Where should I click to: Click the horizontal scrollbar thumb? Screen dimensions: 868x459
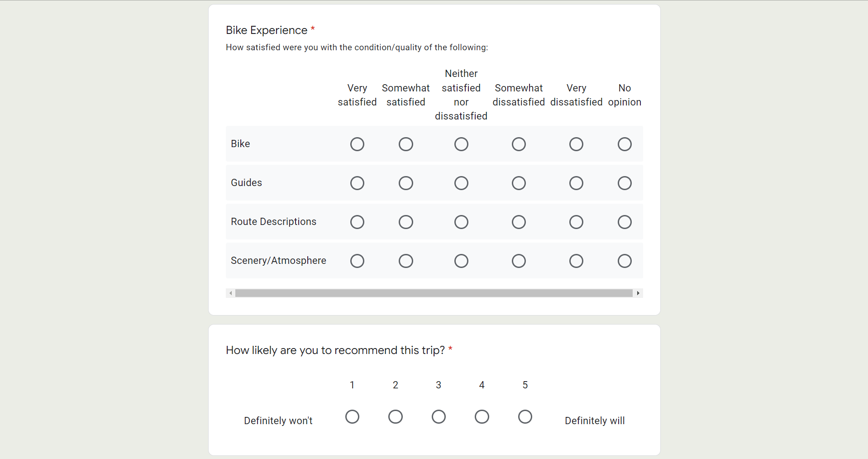[434, 293]
